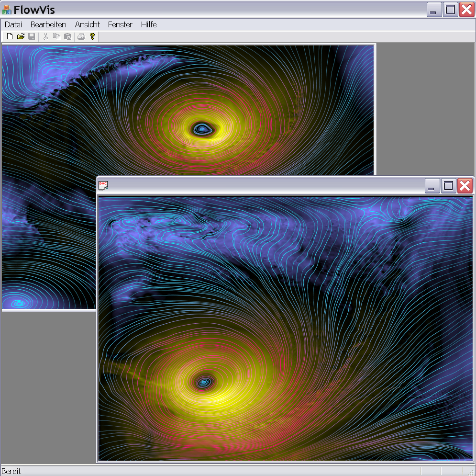The height and width of the screenshot is (476, 476).
Task: Open the Bearbeiten menu
Action: (48, 24)
